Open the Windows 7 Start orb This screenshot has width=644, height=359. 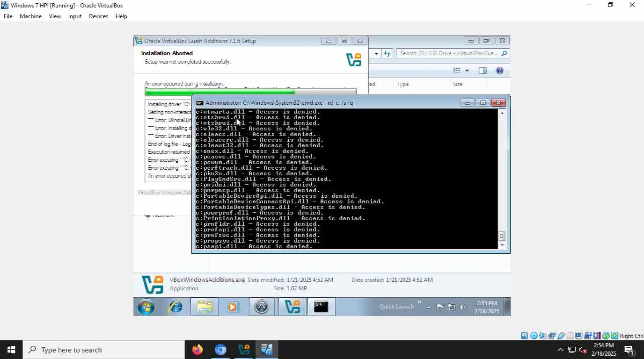pos(146,307)
